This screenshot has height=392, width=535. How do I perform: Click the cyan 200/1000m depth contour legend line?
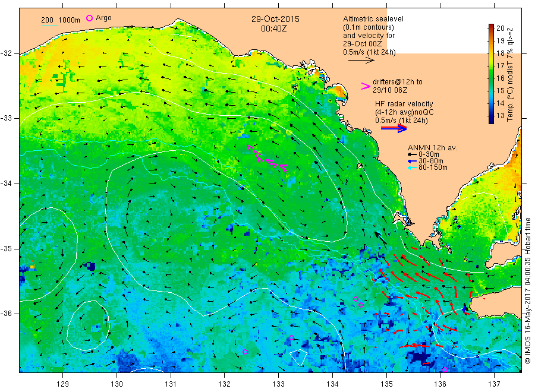coord(49,25)
